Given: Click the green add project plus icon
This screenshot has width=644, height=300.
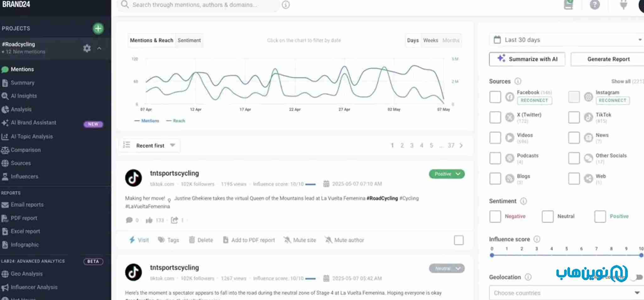Looking at the screenshot, I should pyautogui.click(x=98, y=29).
